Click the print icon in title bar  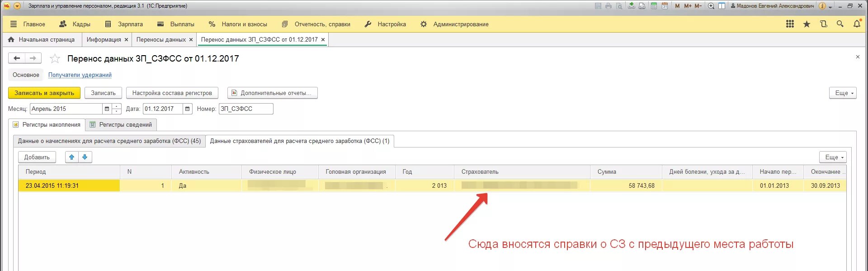coord(609,6)
